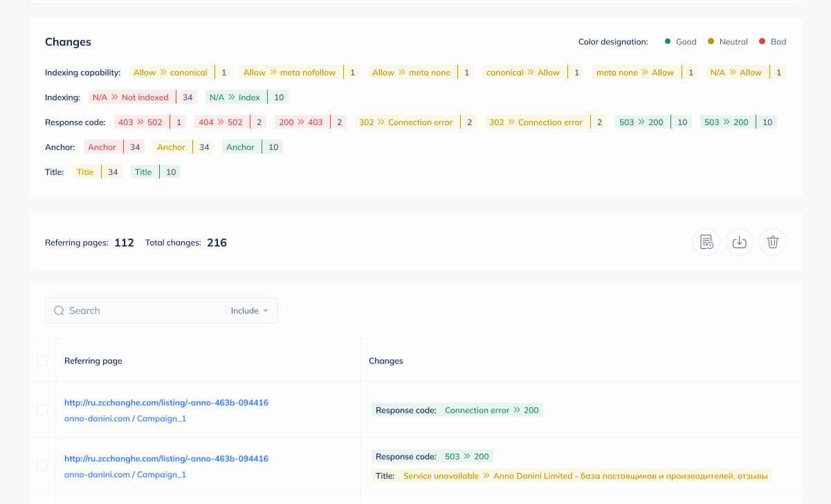The width and height of the screenshot is (831, 504).
Task: Click the green Good color dot
Action: [668, 41]
